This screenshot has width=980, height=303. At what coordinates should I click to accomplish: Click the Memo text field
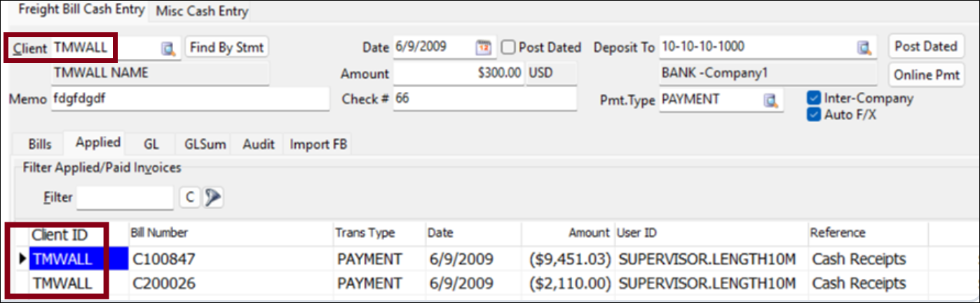[x=189, y=100]
